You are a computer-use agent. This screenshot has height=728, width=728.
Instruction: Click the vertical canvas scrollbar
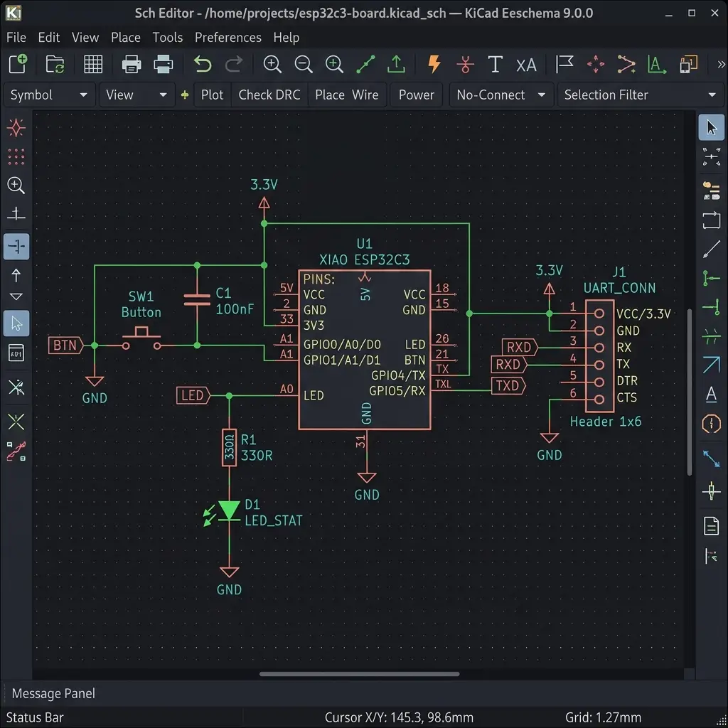(690, 392)
